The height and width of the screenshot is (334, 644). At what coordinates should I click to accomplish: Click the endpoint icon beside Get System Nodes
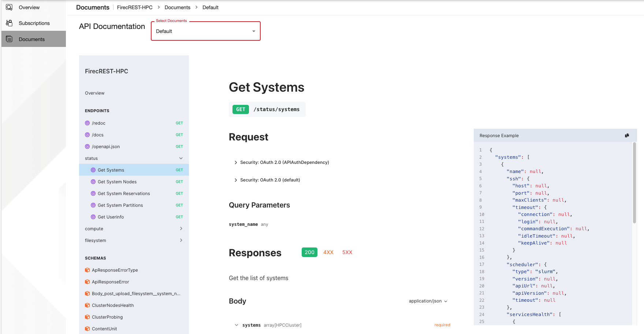pyautogui.click(x=93, y=182)
